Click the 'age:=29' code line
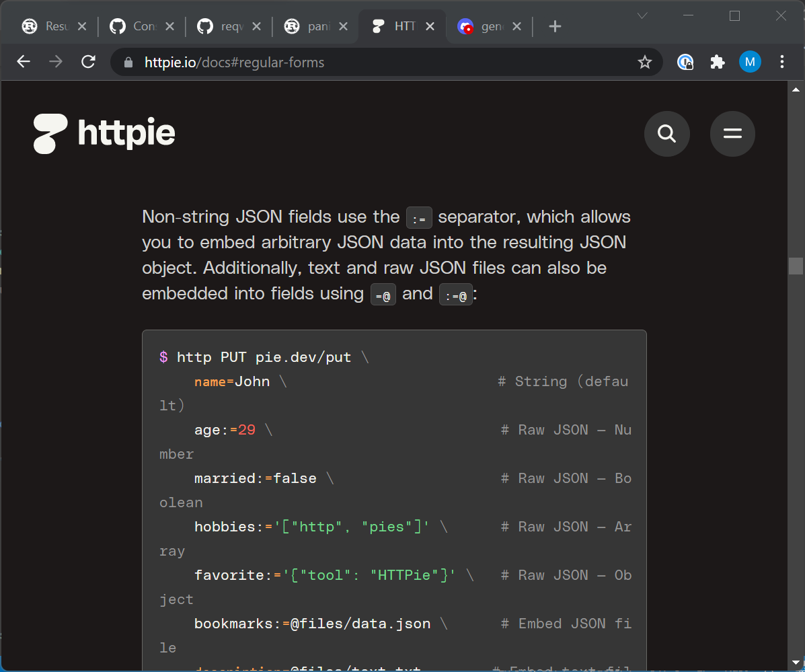The image size is (805, 672). [x=225, y=430]
